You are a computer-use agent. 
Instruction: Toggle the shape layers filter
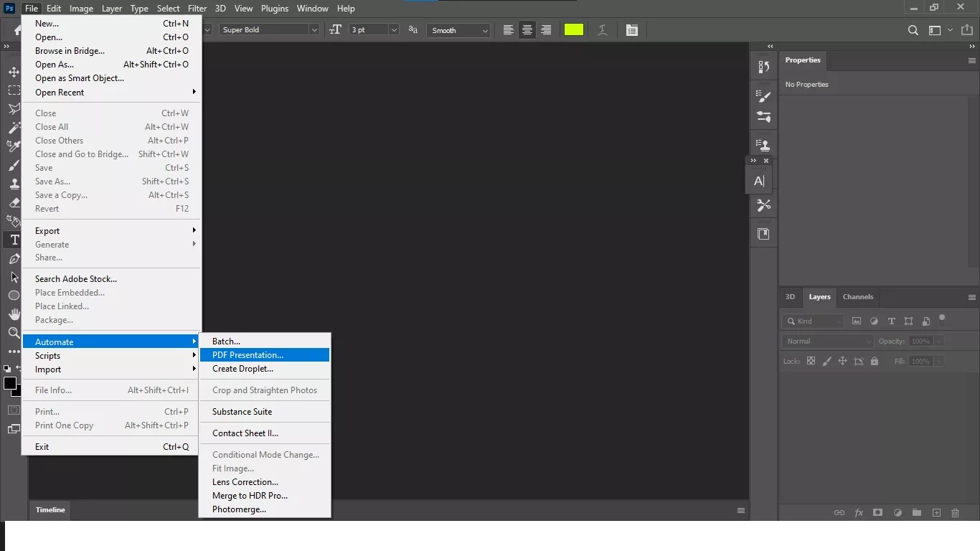pyautogui.click(x=908, y=321)
